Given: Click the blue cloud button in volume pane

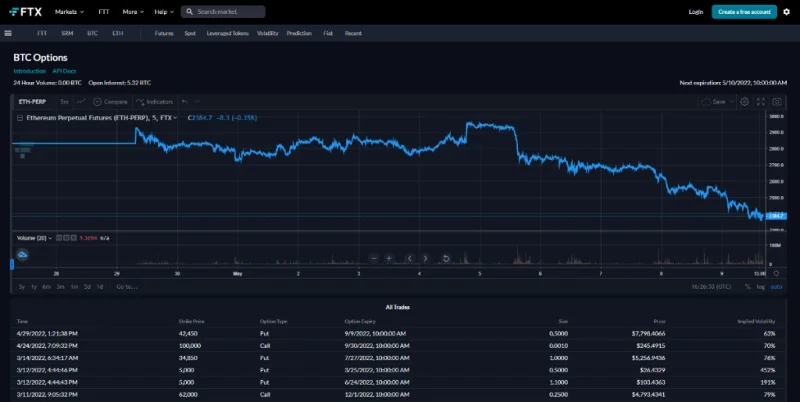Looking at the screenshot, I should pos(22,254).
